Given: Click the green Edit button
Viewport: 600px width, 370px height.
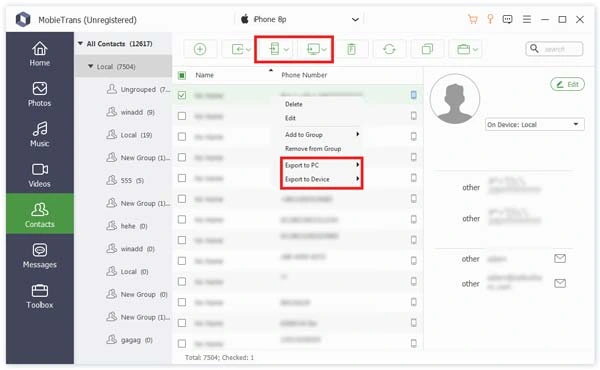Looking at the screenshot, I should 567,84.
